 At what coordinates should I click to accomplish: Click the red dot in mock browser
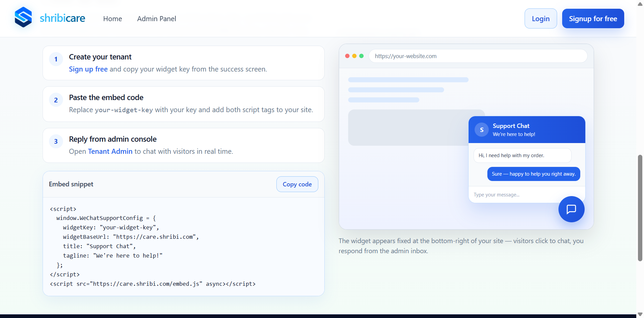[347, 56]
